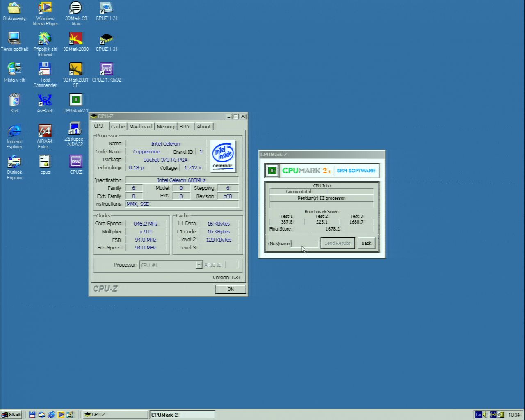Click the Final Score value 1678.2
Image resolution: width=525 pixels, height=420 pixels.
click(333, 229)
